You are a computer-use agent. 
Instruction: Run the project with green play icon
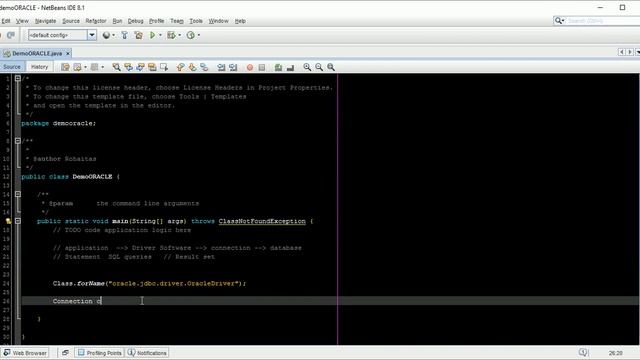(152, 36)
